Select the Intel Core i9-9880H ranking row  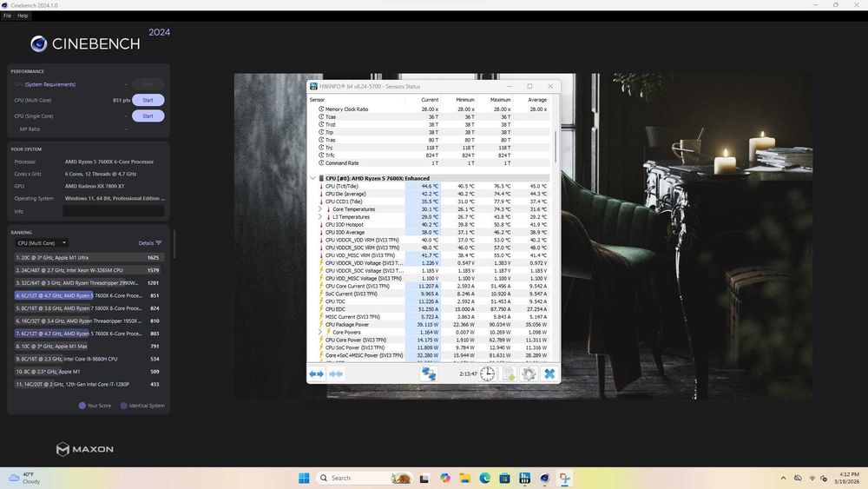(88, 359)
